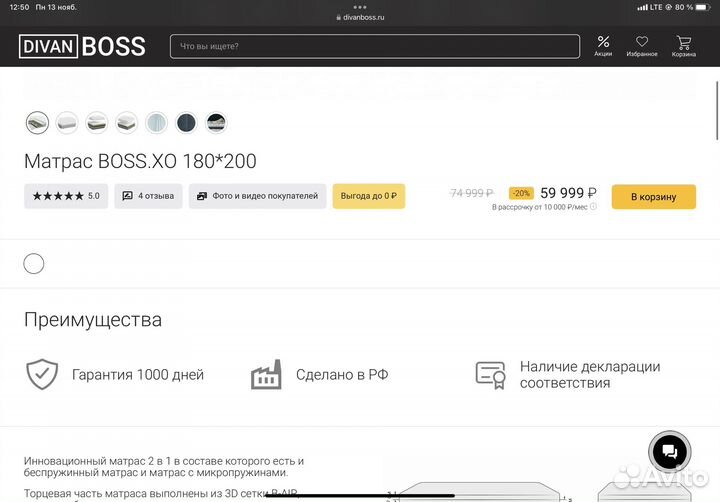The width and height of the screenshot is (720, 502).
Task: Click the installment info icon
Action: 593,207
